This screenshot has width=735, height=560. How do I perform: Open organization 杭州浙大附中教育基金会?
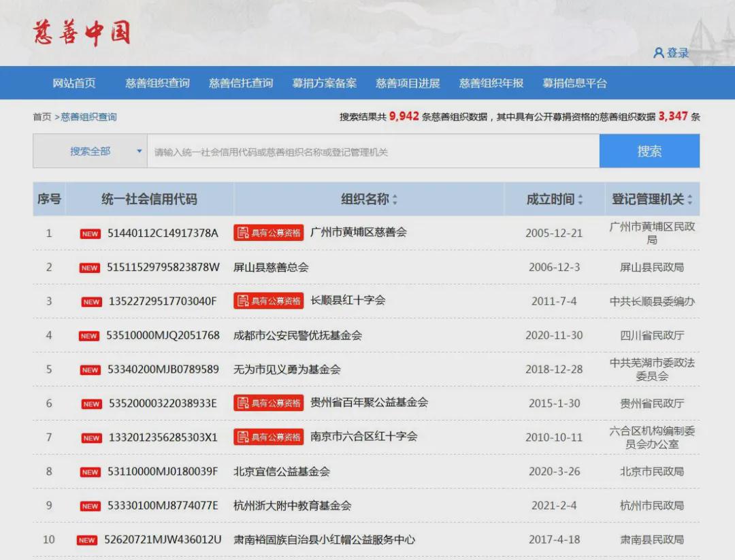293,505
